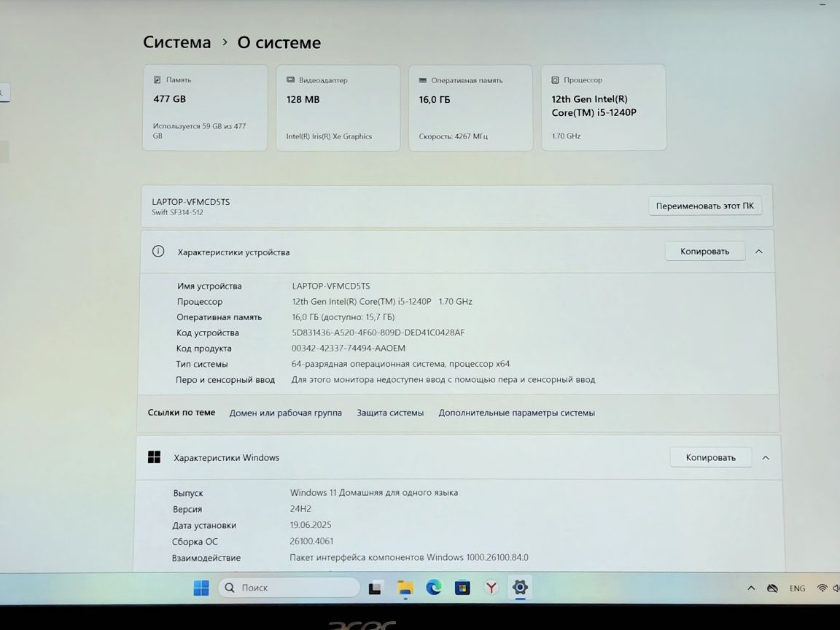This screenshot has height=630, width=840.
Task: Select install date 19.06.2025
Action: coord(311,525)
